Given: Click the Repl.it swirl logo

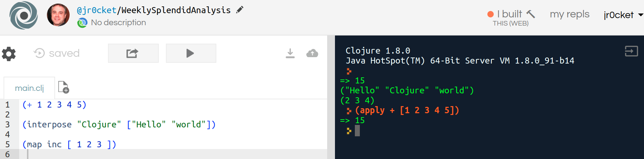Looking at the screenshot, I should [23, 15].
